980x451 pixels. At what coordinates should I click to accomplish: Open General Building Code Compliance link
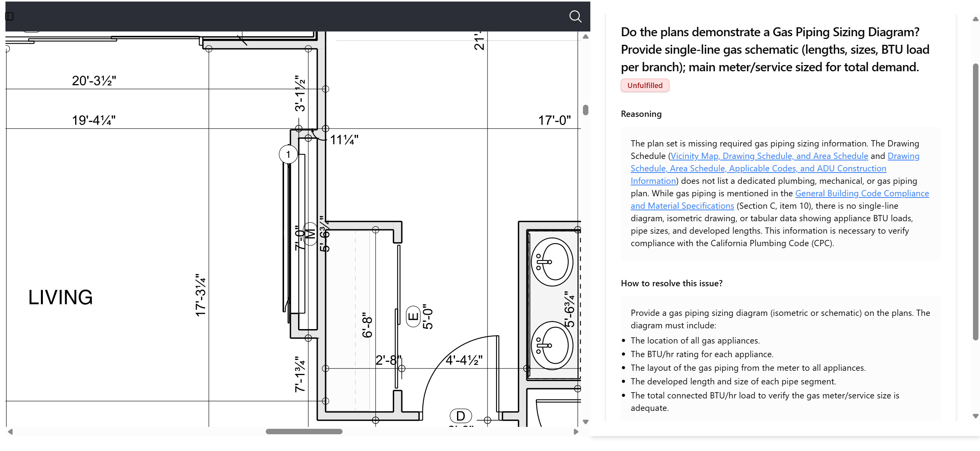coord(780,199)
